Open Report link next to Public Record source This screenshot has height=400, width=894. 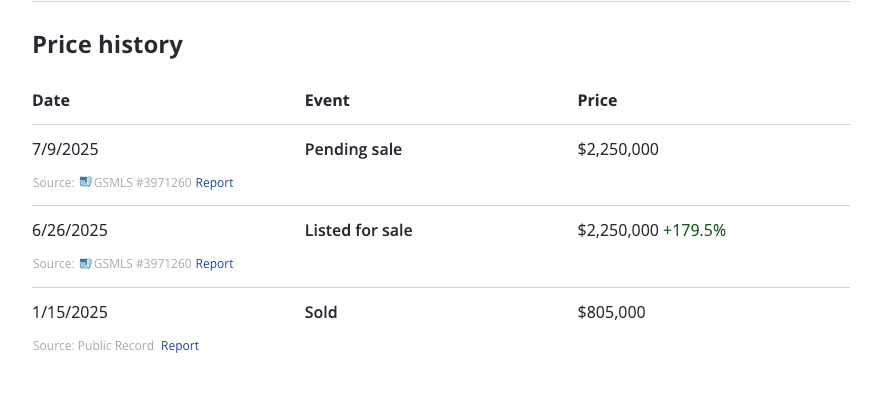(x=180, y=345)
